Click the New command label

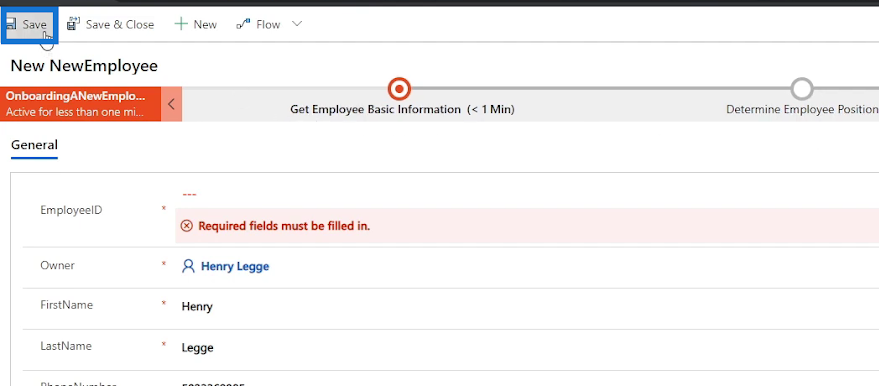205,25
